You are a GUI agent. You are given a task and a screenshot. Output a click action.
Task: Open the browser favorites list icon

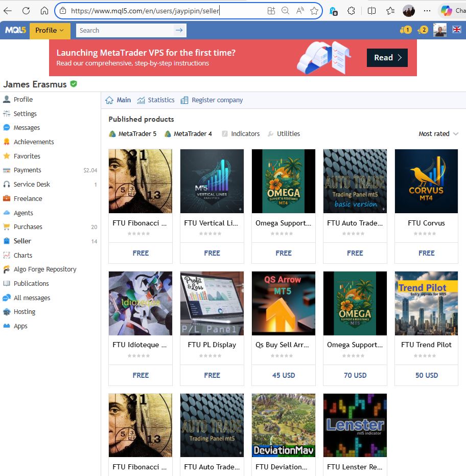(x=390, y=11)
